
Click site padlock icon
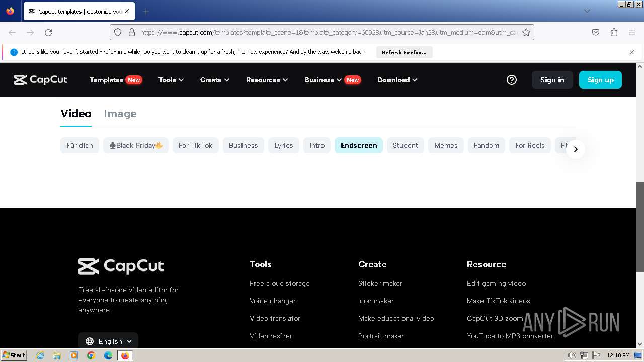click(131, 32)
